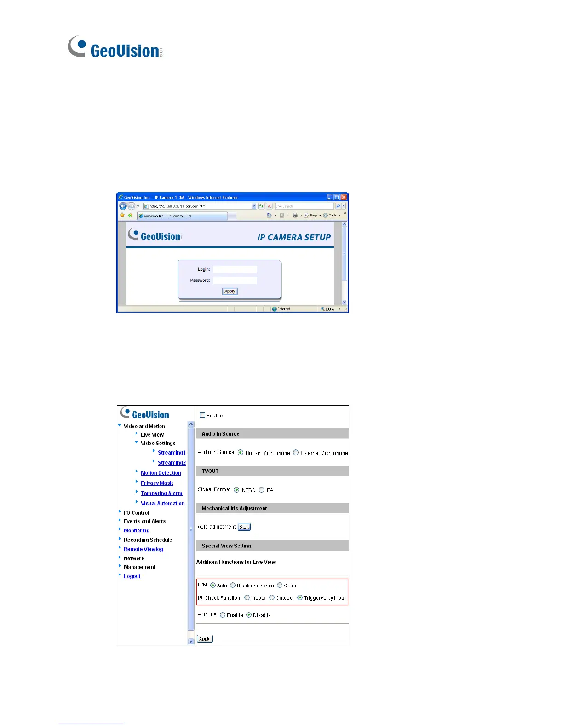Tick the Enable checkbox at top
The height and width of the screenshot is (728, 563).
point(202,415)
